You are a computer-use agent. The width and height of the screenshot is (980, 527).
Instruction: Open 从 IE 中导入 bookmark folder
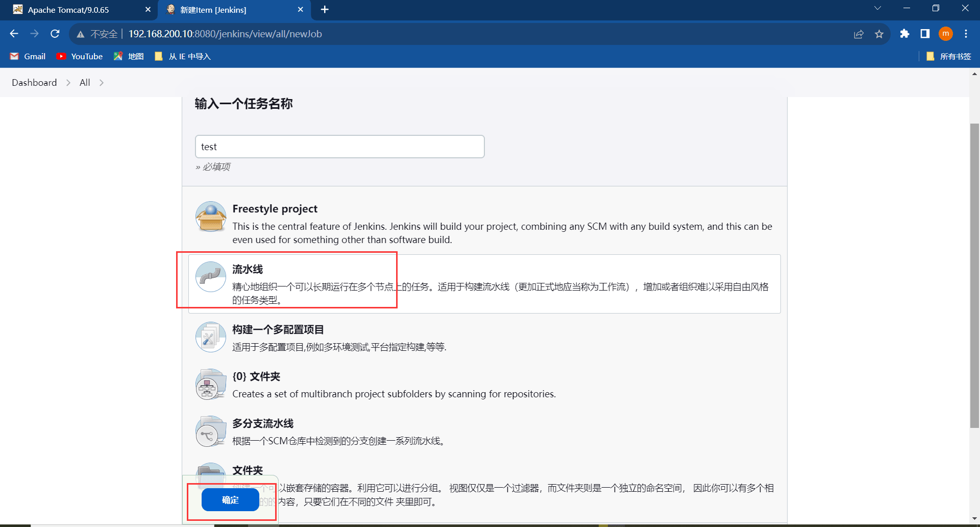tap(183, 56)
